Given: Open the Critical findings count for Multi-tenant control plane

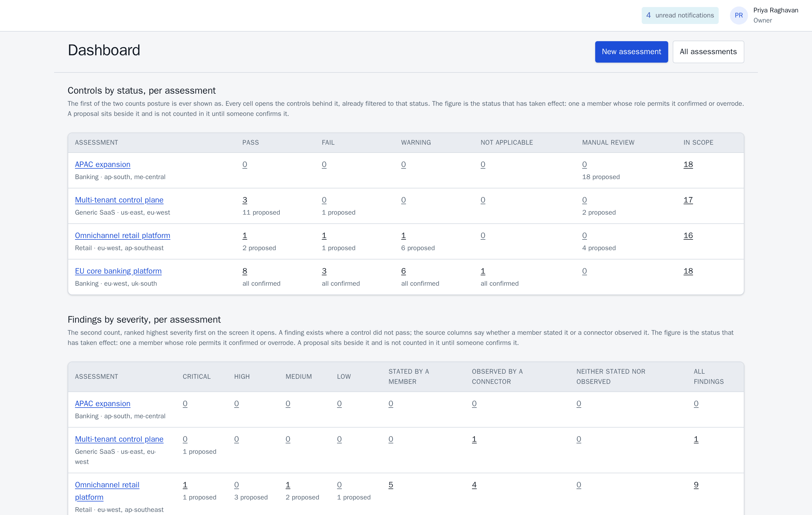Looking at the screenshot, I should tap(185, 439).
